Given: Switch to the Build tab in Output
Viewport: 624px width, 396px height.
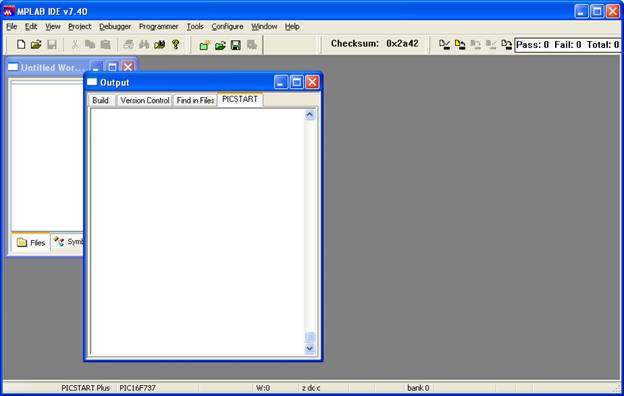Looking at the screenshot, I should coord(101,100).
